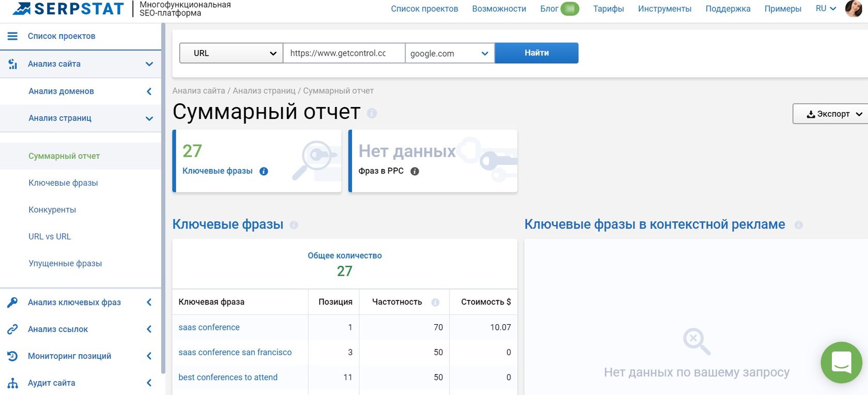Click Ключевые фразы в контекстной рекламе heading
The width and height of the screenshot is (868, 395).
(655, 224)
